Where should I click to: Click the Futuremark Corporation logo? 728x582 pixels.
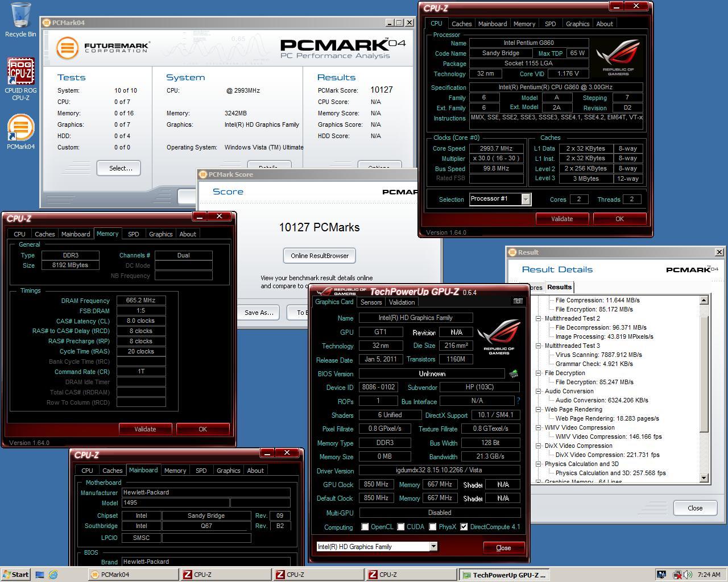click(x=102, y=47)
